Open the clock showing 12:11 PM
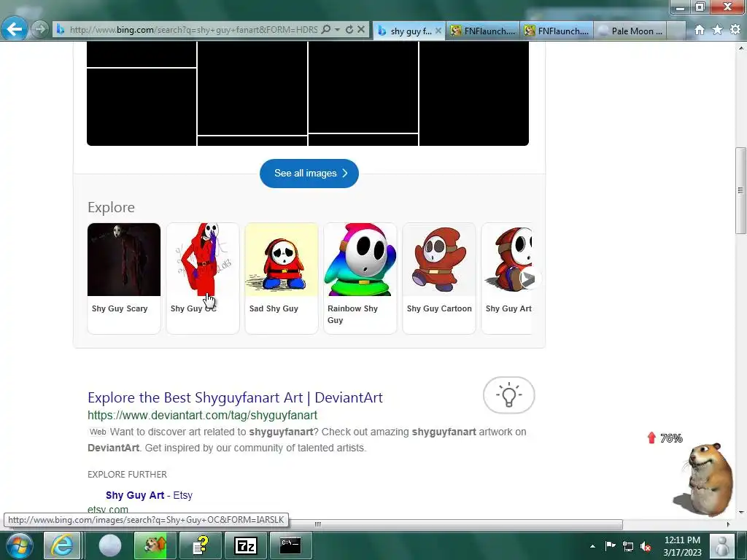The width and height of the screenshot is (747, 560). 682,546
